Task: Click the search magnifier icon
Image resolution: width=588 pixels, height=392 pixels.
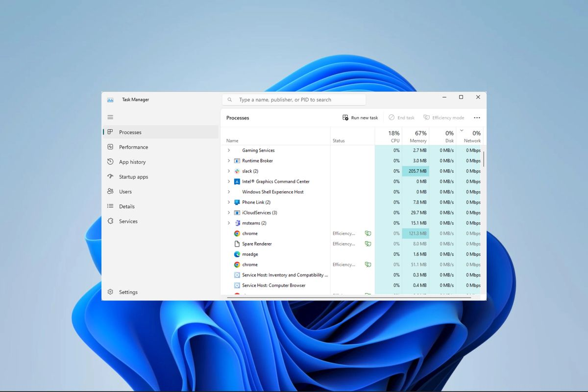Action: coord(230,99)
